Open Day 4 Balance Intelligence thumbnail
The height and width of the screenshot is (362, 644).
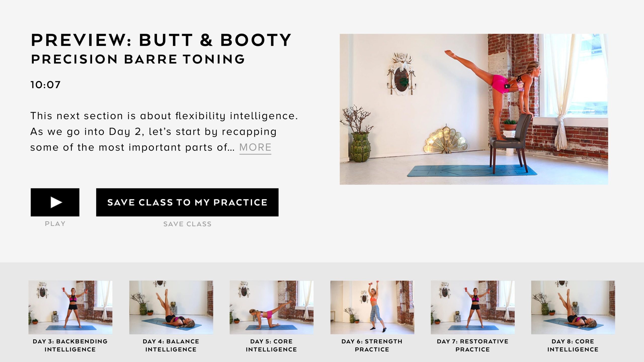pyautogui.click(x=171, y=307)
